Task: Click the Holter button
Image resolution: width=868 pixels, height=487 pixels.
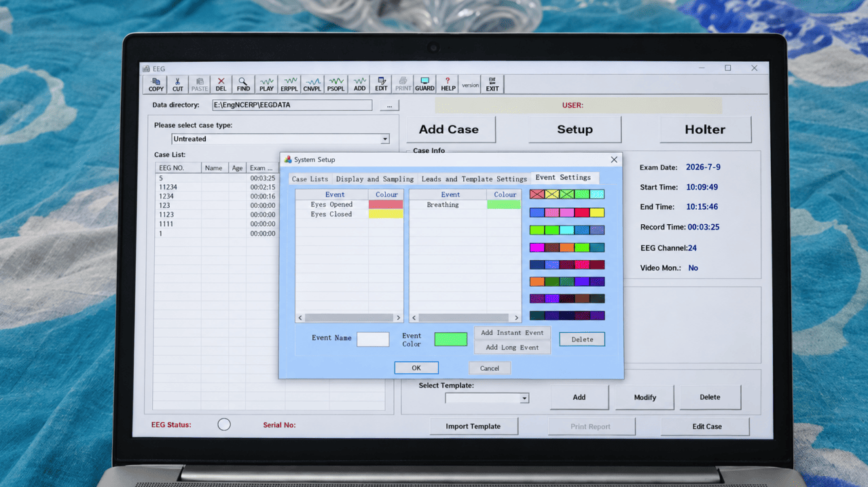Action: [x=705, y=129]
